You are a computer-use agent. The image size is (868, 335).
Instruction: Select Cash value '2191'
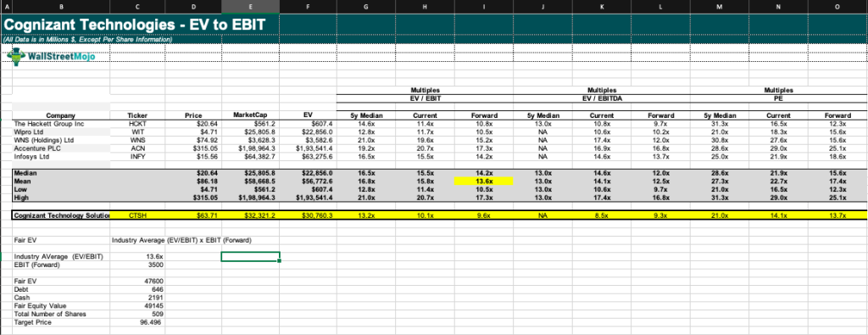[x=137, y=298]
